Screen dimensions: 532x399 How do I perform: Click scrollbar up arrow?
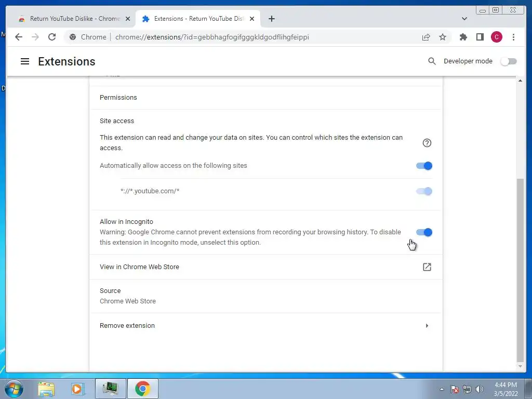[x=520, y=81]
